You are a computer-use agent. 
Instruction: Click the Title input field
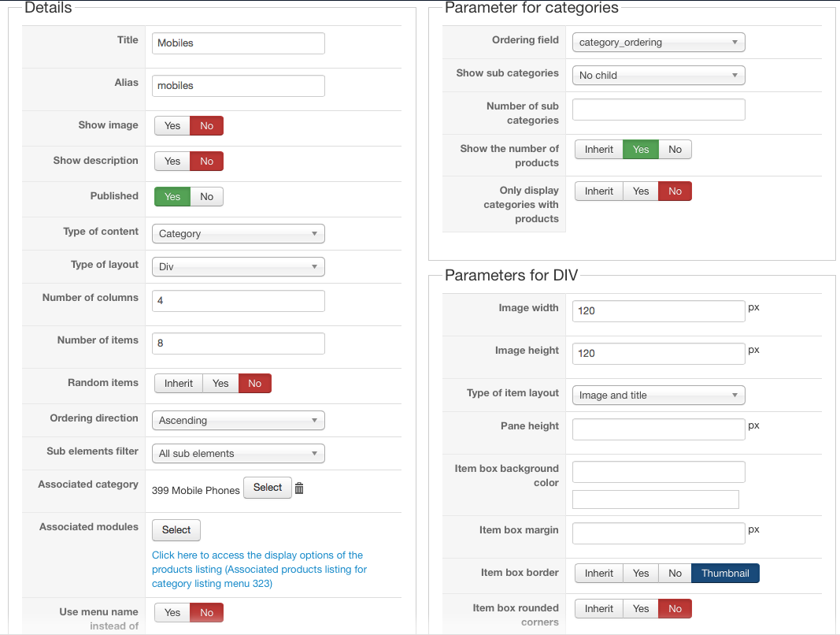pos(238,43)
